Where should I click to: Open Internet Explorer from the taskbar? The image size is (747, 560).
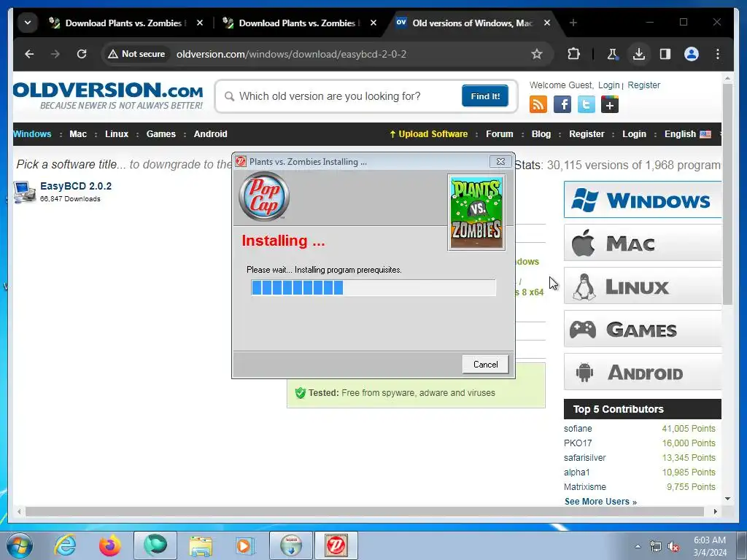click(65, 545)
